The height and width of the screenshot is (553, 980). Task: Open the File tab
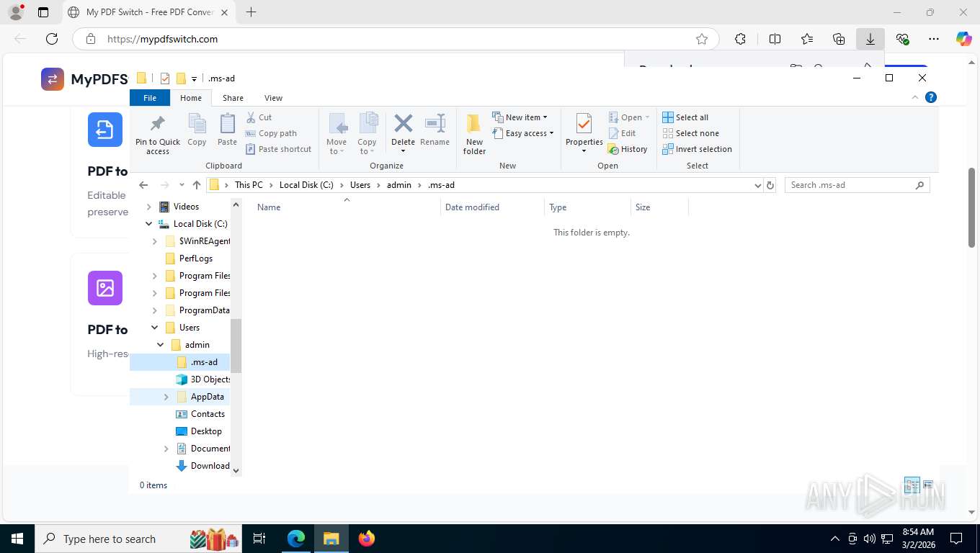[x=150, y=98]
